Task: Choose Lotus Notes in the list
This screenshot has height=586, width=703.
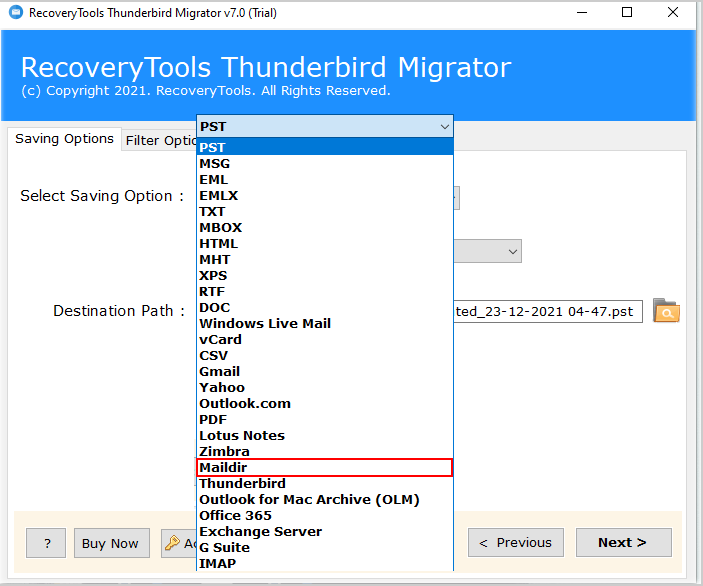Action: click(325, 435)
